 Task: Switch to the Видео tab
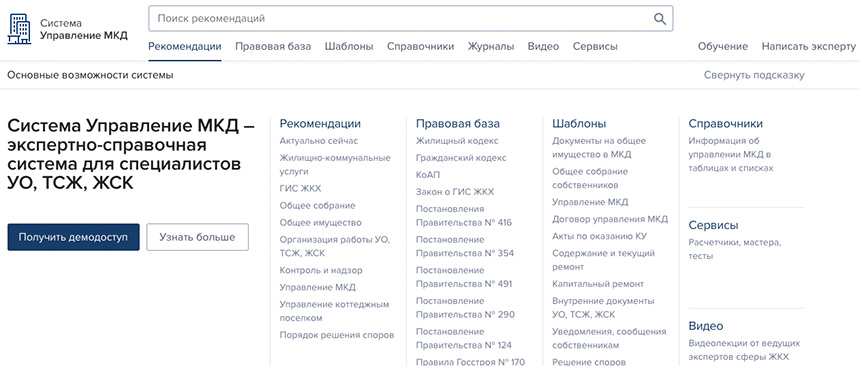[544, 47]
